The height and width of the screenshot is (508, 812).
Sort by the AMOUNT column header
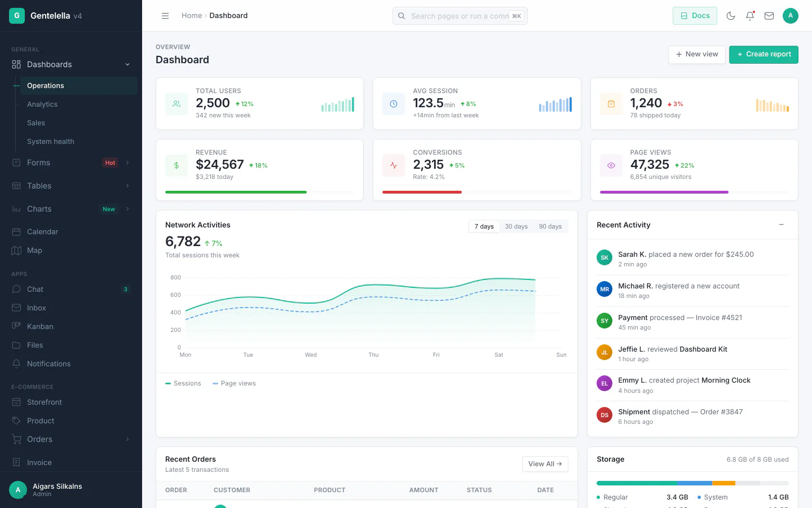tap(423, 490)
